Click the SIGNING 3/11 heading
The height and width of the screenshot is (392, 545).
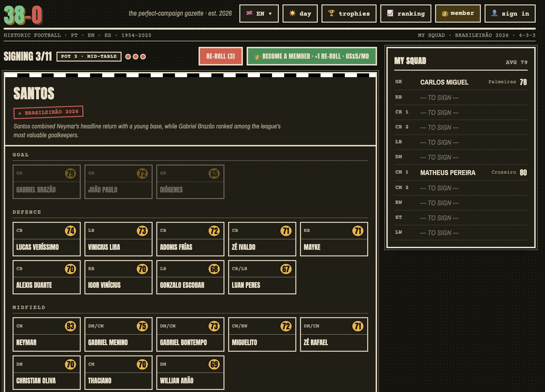[28, 56]
